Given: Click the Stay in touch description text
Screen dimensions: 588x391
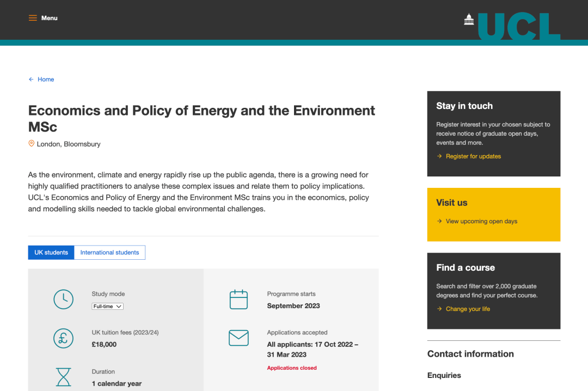Looking at the screenshot, I should [x=493, y=133].
